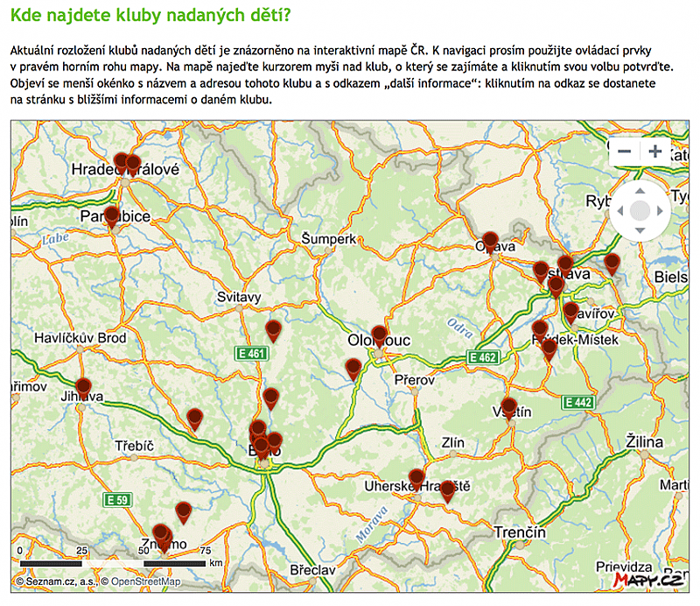Click the Mapy.cz logo
The height and width of the screenshot is (606, 700).
[x=647, y=580]
